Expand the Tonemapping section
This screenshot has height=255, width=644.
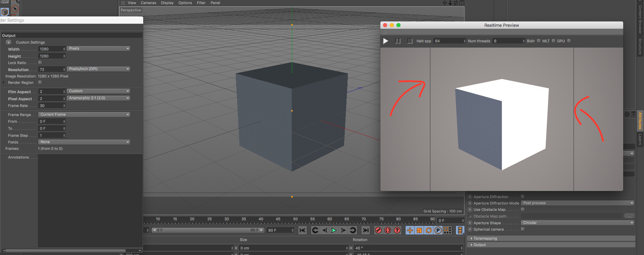pyautogui.click(x=485, y=238)
